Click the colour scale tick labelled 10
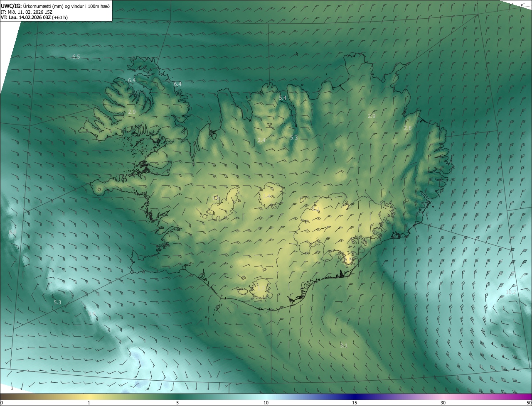Image resolution: width=532 pixels, height=406 pixels. 266,403
